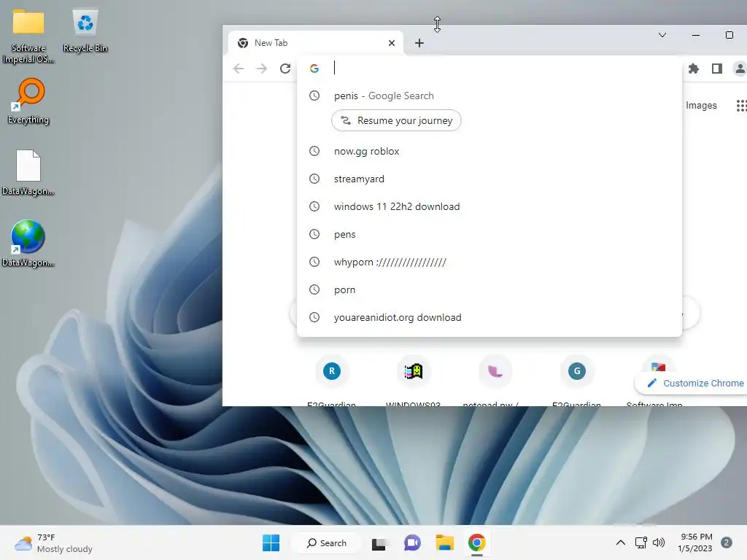Go back in Chrome

(x=239, y=69)
